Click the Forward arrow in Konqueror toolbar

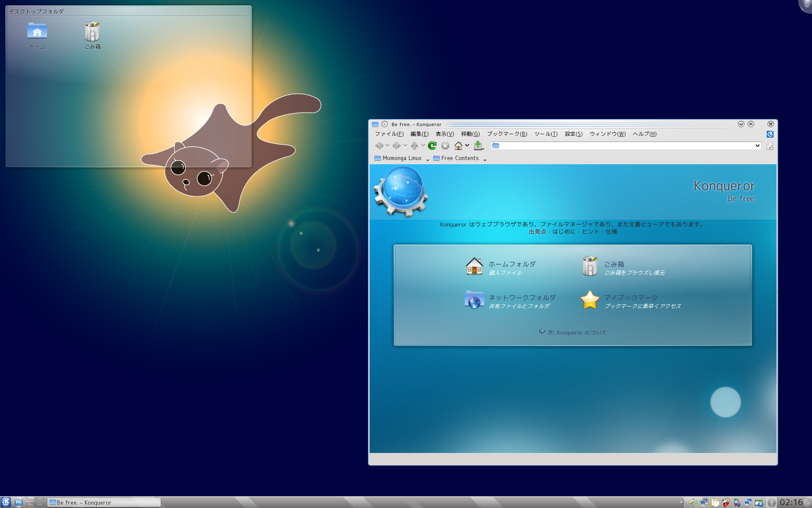coord(396,146)
